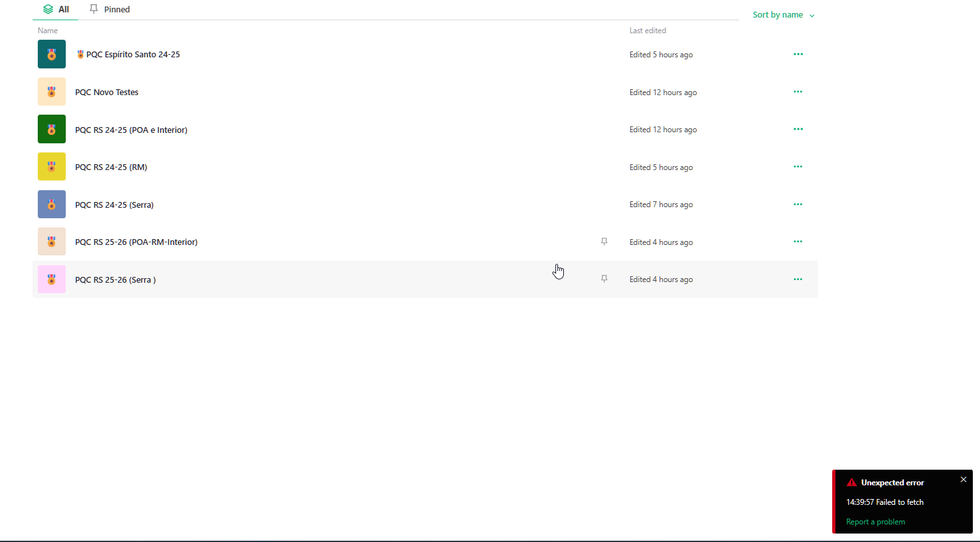
Task: Open three-dot menu for PQC RS 24-25 (POA e Interior)
Action: pyautogui.click(x=798, y=129)
